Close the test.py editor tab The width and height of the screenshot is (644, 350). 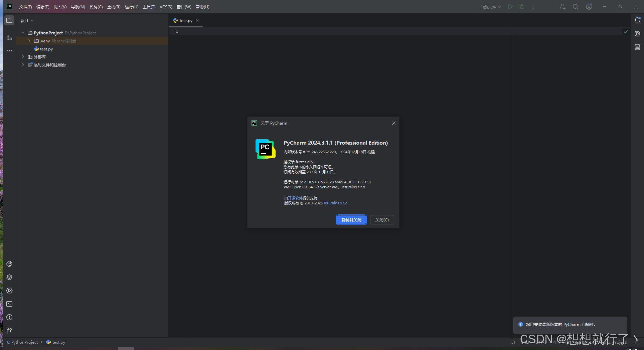[197, 20]
